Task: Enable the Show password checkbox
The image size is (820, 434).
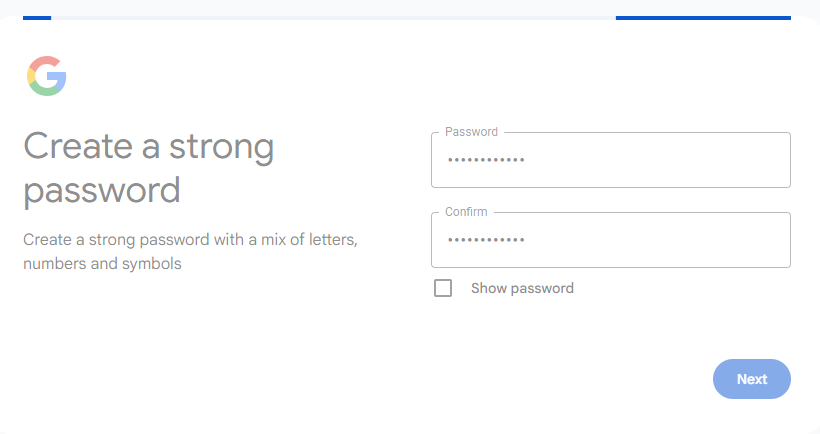Action: [443, 289]
